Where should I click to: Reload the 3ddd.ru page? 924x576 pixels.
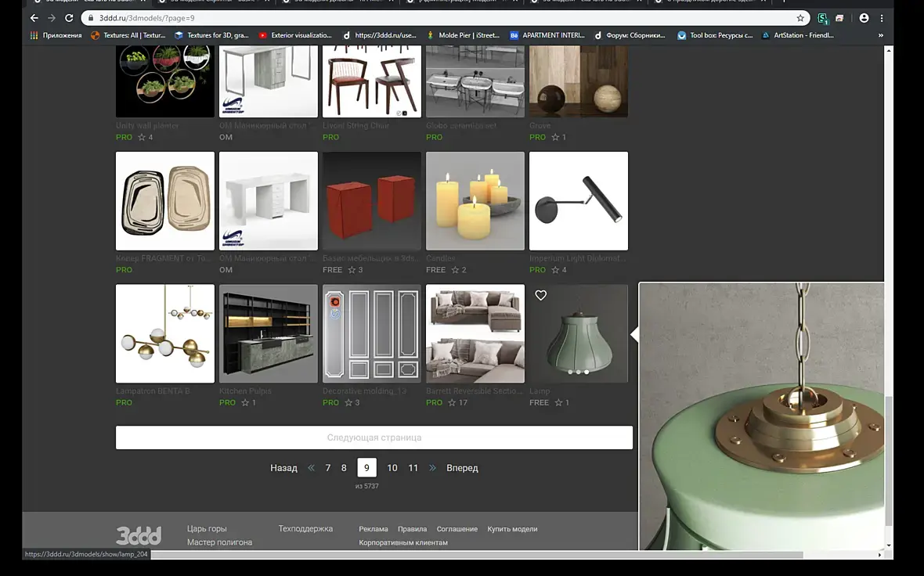point(69,18)
